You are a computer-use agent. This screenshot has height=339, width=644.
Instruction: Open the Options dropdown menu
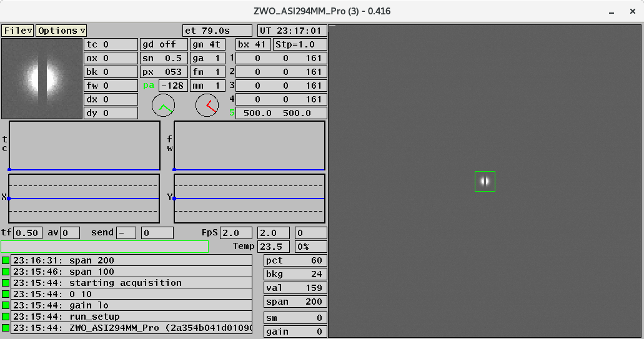61,31
